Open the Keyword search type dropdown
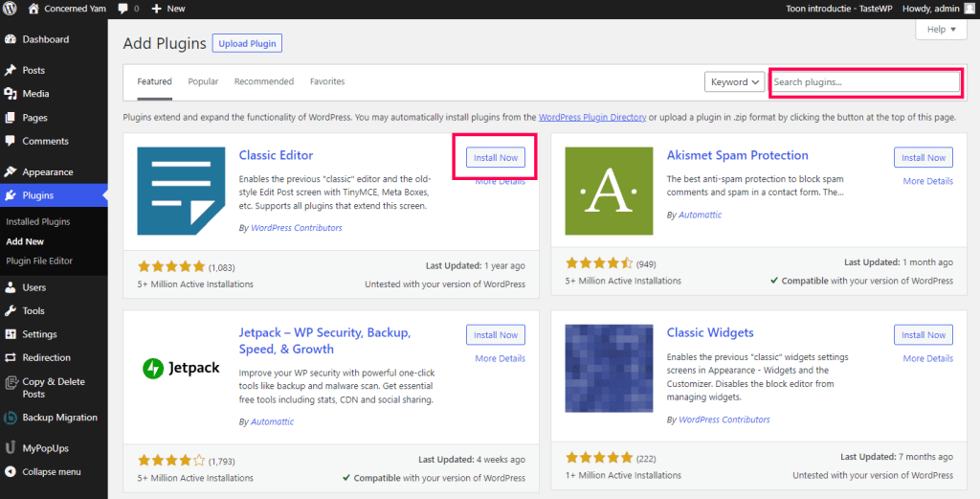The height and width of the screenshot is (499, 980). tap(734, 82)
